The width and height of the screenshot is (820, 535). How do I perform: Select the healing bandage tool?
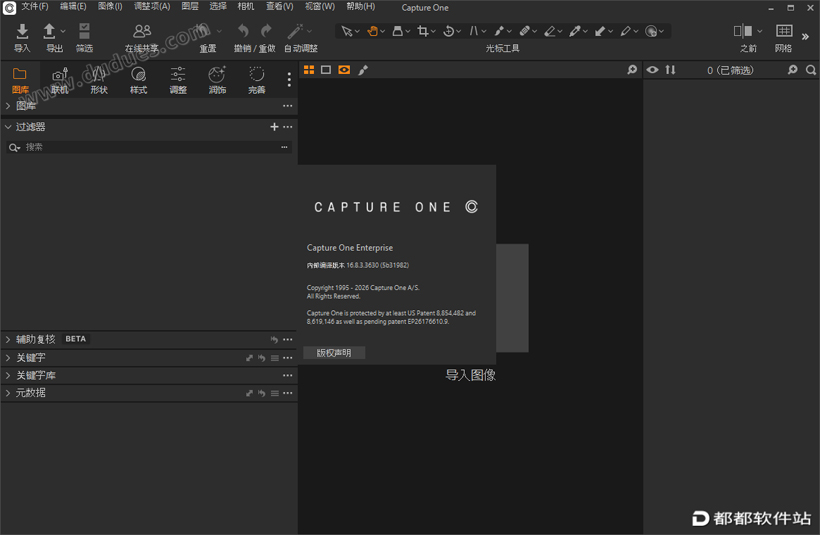click(525, 31)
